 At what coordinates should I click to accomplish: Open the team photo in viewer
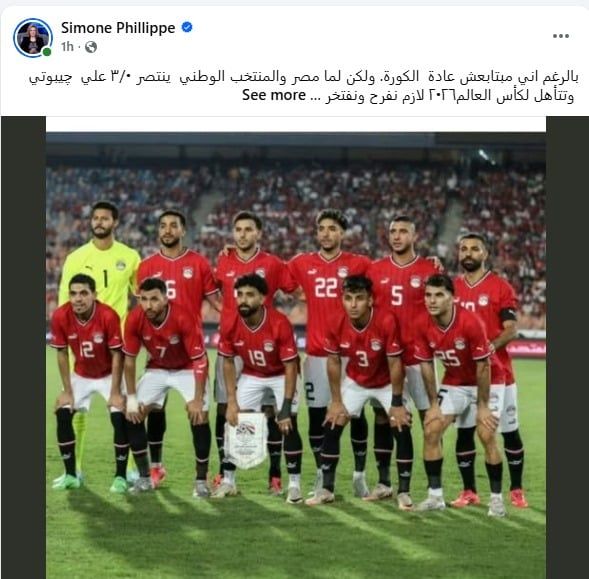tap(296, 348)
